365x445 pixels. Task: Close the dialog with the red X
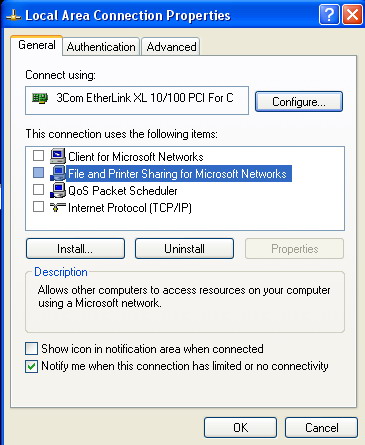352,15
